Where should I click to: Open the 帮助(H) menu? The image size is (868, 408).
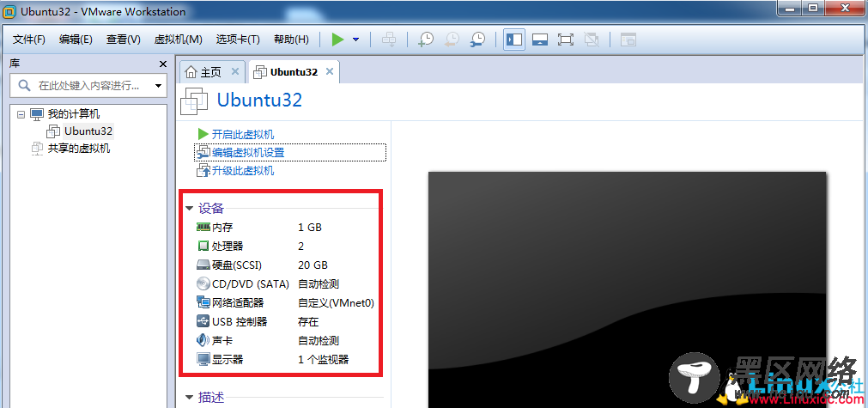291,40
